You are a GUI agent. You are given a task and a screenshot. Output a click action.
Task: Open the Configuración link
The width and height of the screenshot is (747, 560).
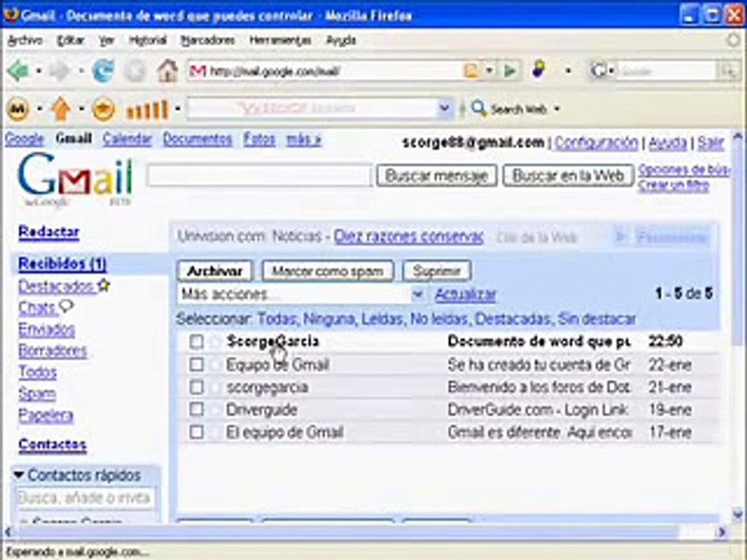pos(595,142)
